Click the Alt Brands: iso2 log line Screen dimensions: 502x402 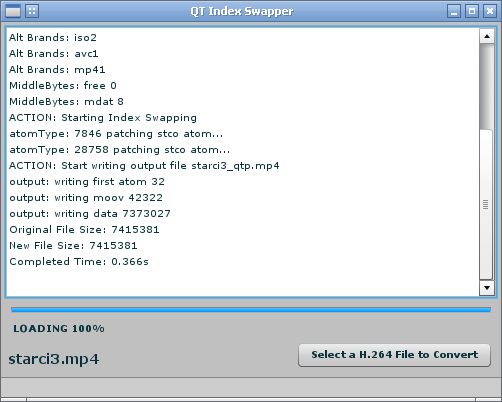[x=53, y=38]
